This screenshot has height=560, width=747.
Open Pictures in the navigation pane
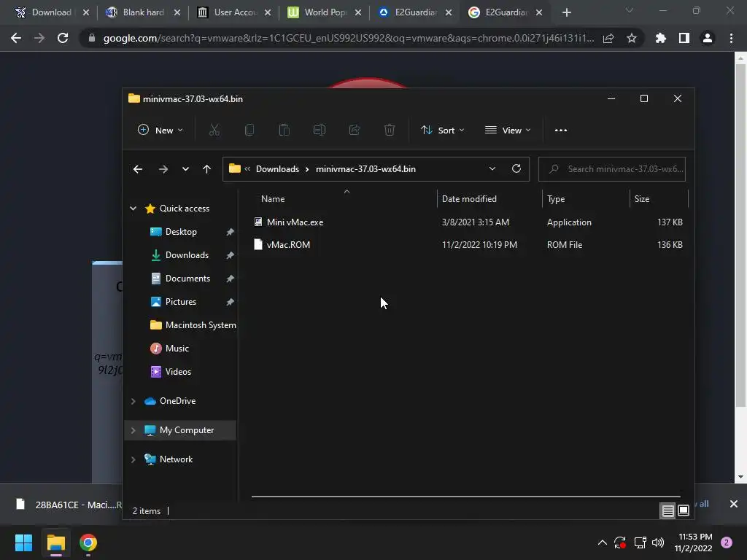coord(181,302)
